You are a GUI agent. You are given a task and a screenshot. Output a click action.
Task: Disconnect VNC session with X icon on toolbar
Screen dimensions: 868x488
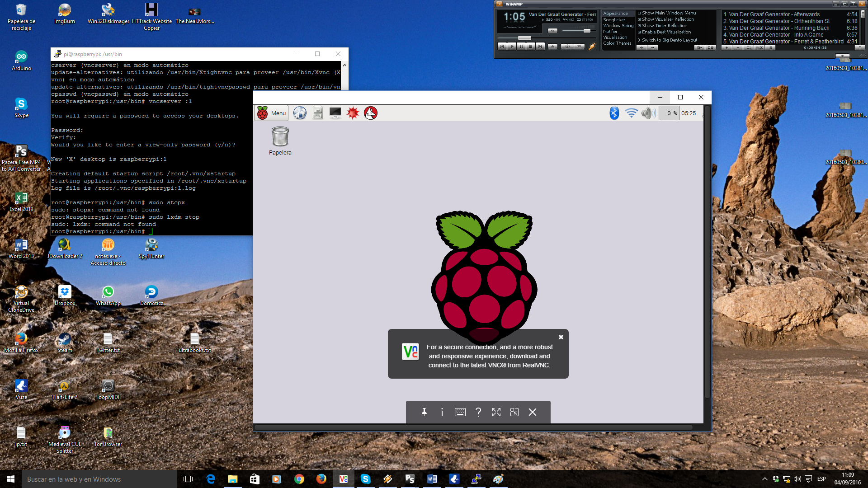click(x=533, y=412)
